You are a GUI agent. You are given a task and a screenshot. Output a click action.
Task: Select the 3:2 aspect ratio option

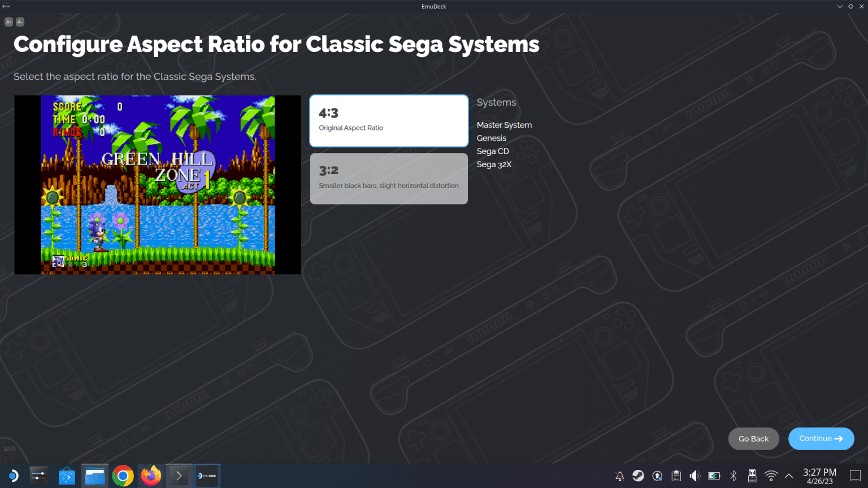coord(388,178)
